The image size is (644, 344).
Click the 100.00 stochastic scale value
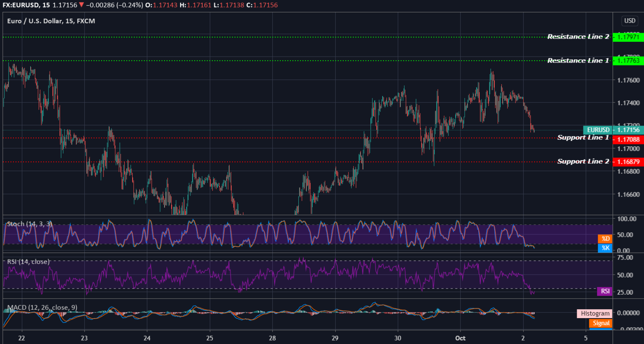click(627, 219)
